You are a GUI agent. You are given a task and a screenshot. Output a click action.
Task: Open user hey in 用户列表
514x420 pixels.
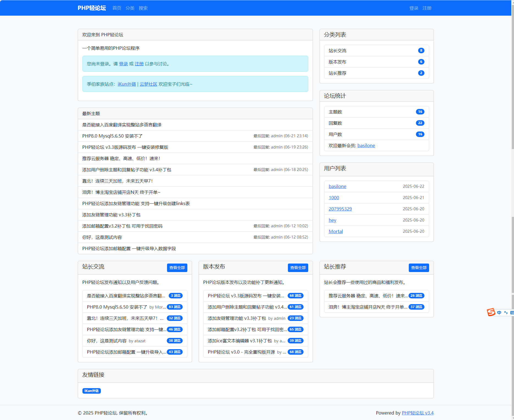332,220
